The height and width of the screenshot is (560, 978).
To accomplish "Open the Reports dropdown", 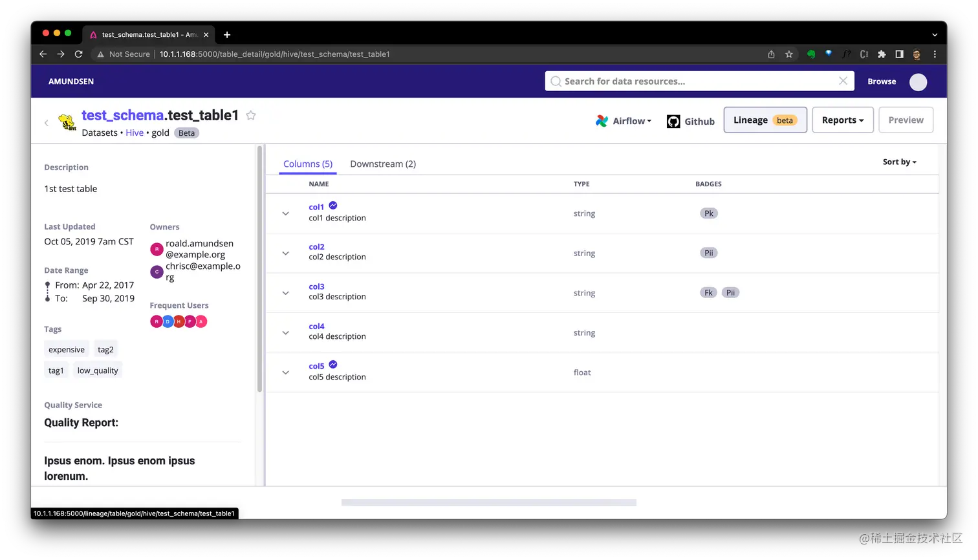I will pos(843,120).
